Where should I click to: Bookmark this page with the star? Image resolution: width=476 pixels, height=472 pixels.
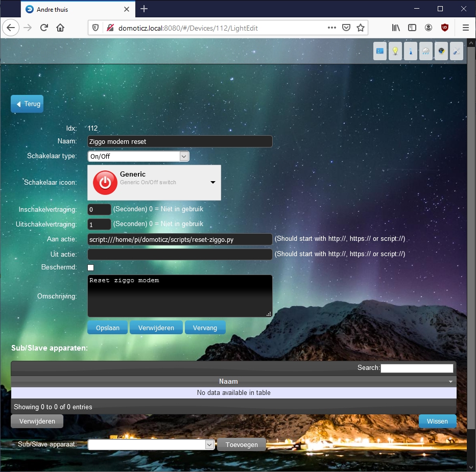point(361,28)
